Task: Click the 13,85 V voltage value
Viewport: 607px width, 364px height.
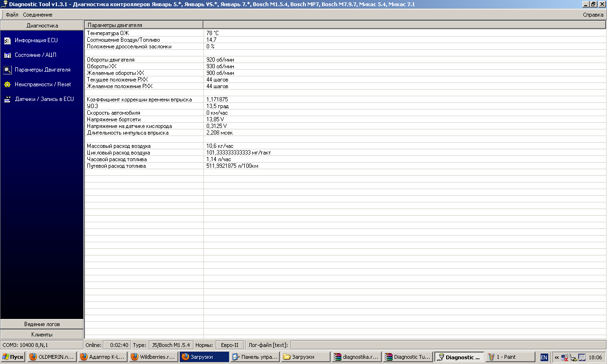Action: pyautogui.click(x=215, y=119)
